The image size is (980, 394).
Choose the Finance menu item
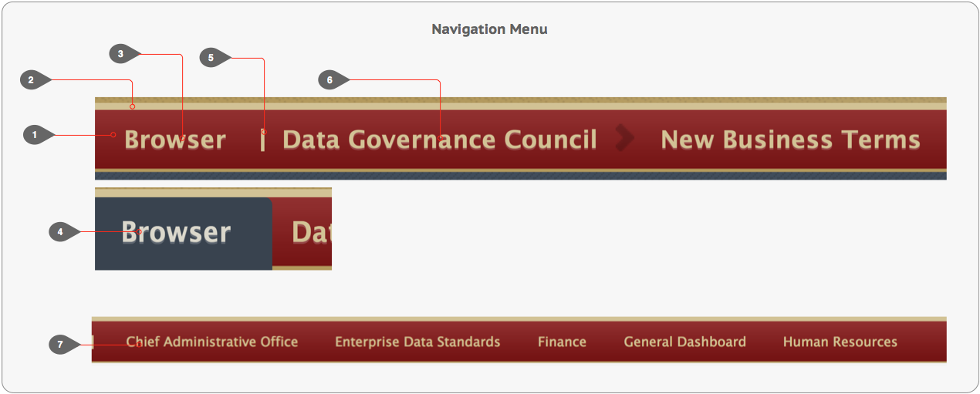[562, 342]
